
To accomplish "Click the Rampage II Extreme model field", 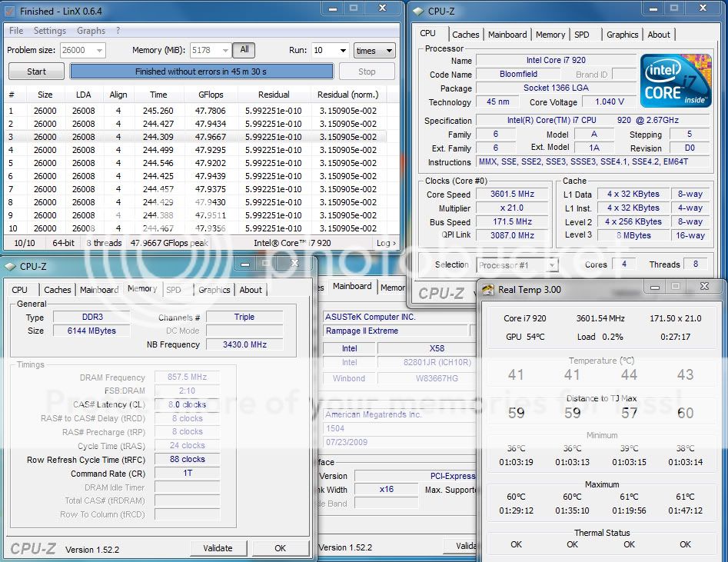I will pyautogui.click(x=395, y=331).
